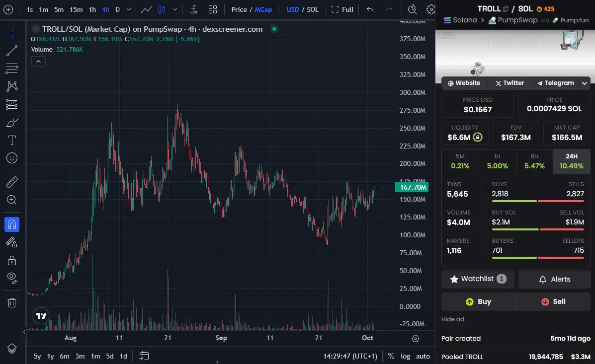
Task: Open the go to date calendar icon
Action: pyautogui.click(x=144, y=356)
